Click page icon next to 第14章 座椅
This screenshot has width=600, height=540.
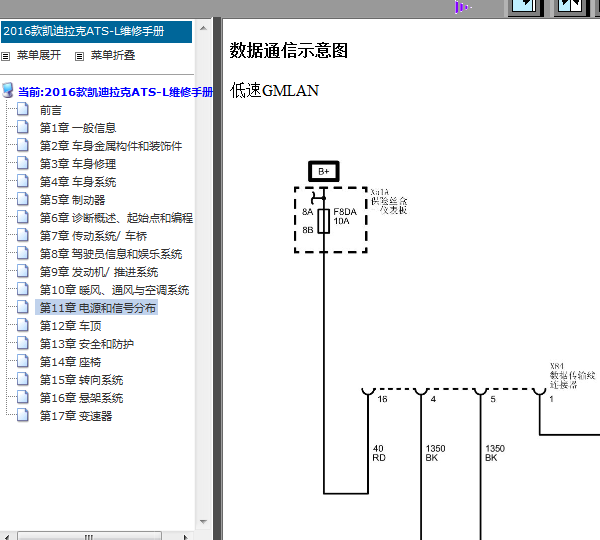point(23,361)
